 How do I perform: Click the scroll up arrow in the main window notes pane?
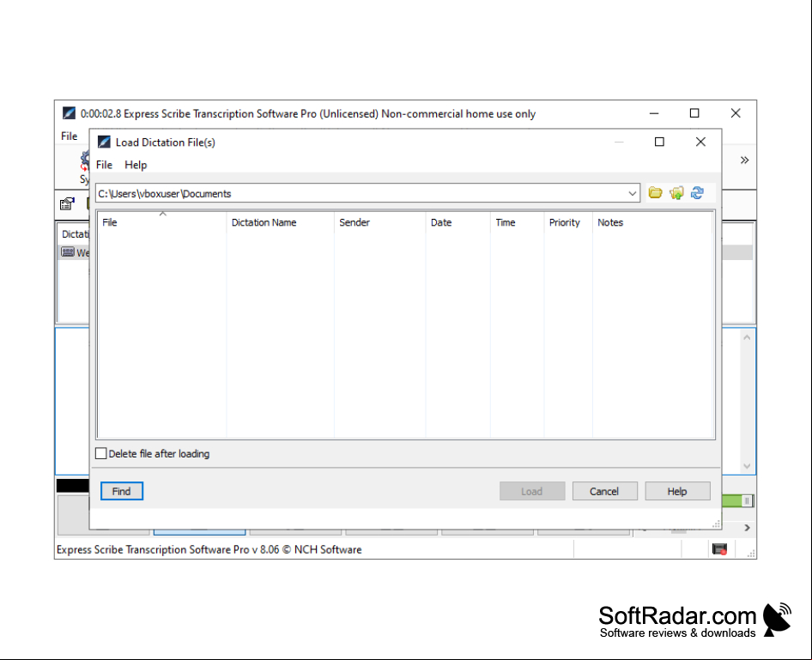[747, 337]
